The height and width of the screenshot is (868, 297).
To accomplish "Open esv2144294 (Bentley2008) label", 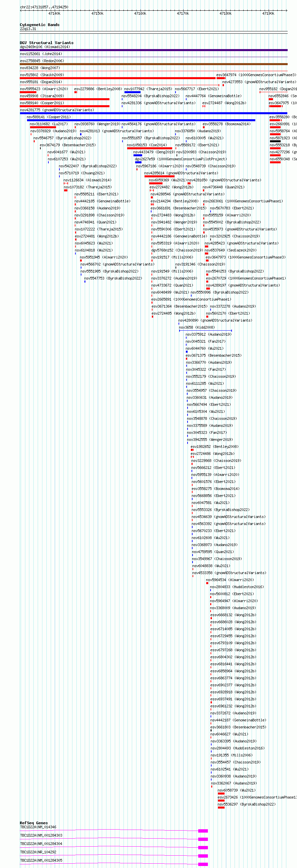I will click(x=175, y=202).
